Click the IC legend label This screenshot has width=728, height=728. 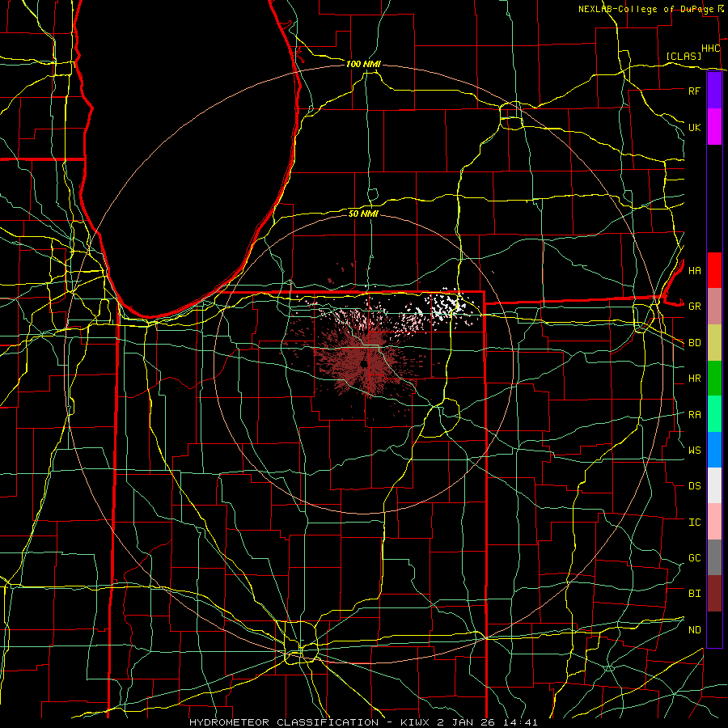coord(694,523)
